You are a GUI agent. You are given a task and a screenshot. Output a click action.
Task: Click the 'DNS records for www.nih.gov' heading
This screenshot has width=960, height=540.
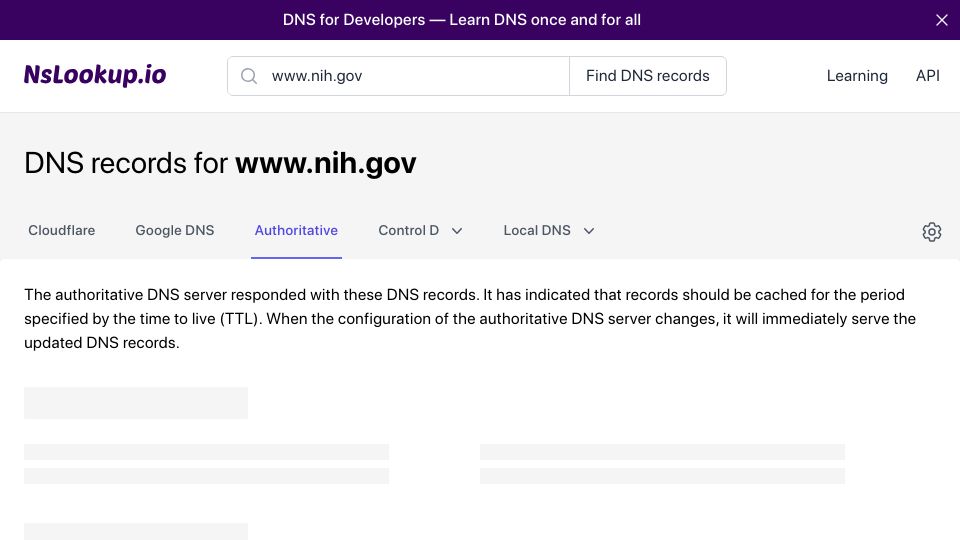click(x=220, y=163)
